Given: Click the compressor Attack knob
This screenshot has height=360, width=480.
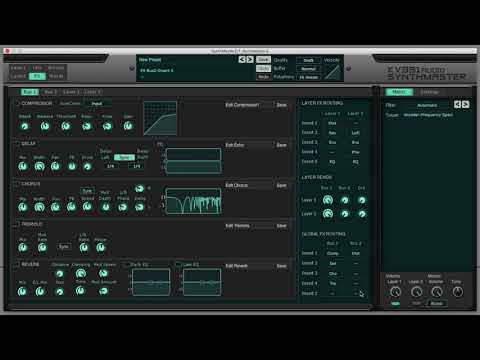Looking at the screenshot, I should click(24, 126).
